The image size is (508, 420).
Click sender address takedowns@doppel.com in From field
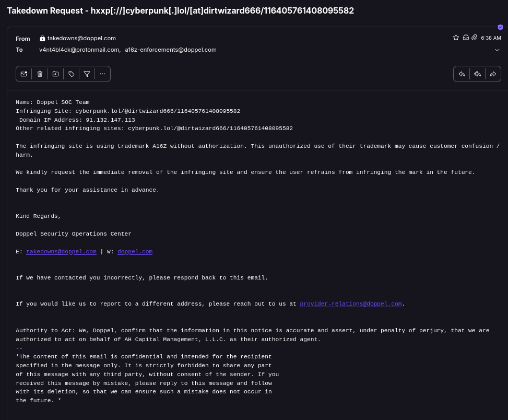[x=81, y=38]
